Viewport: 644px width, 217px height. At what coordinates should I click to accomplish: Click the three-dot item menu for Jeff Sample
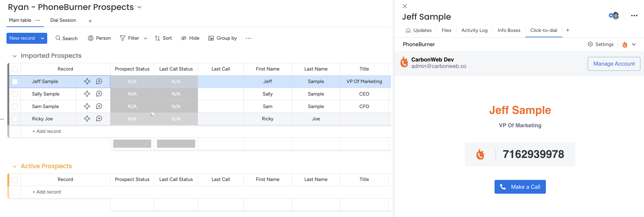coord(634,16)
